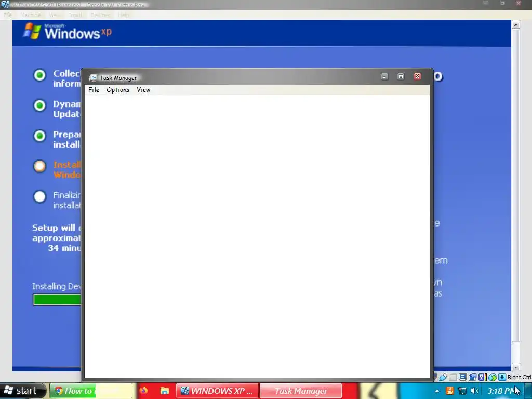Click the VirtualBox scrollbar down arrow

[516, 367]
